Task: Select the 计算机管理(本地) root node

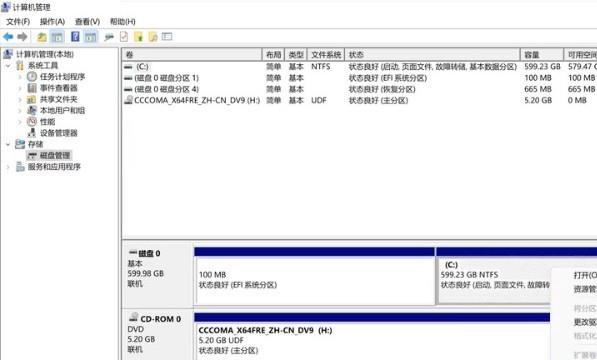Action: pos(45,54)
